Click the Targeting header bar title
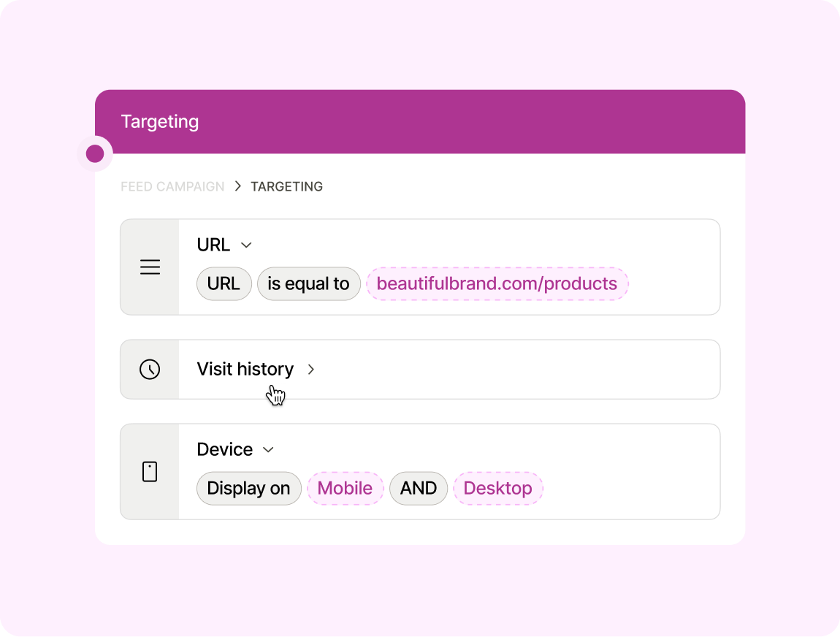The height and width of the screenshot is (637, 840). click(160, 121)
